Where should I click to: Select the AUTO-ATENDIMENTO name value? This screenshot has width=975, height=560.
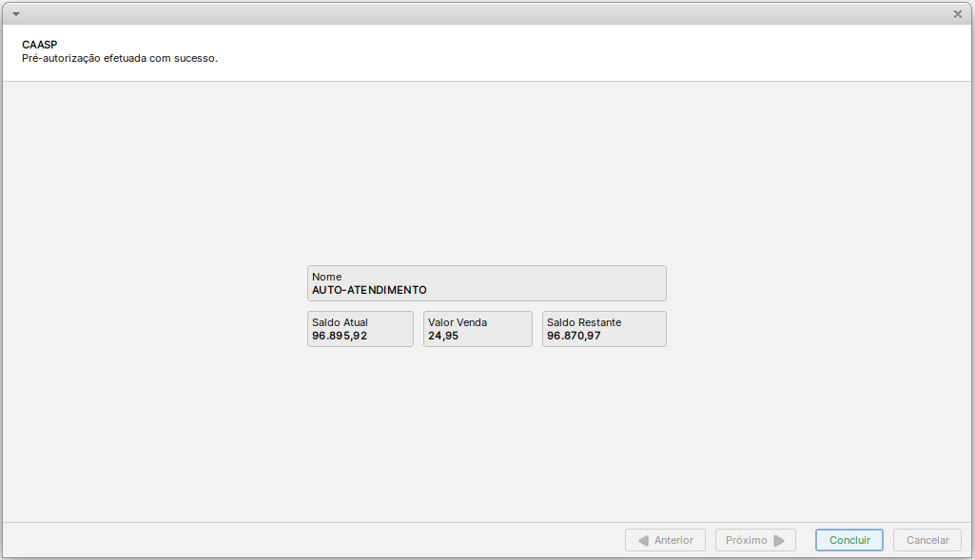pos(369,290)
